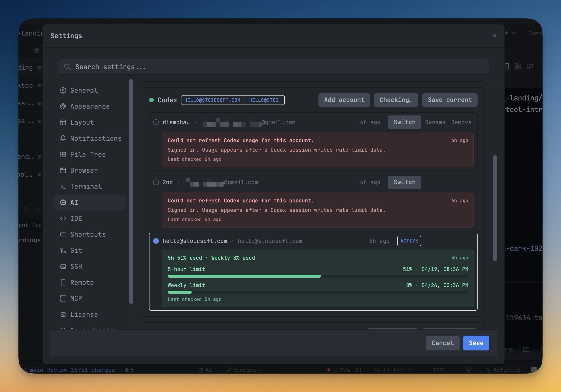Select the diemchau account radio button
This screenshot has height=392, width=561.
pos(156,122)
